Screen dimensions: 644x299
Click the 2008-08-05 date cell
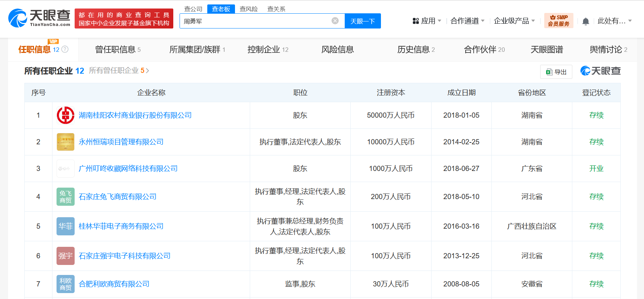pyautogui.click(x=461, y=284)
